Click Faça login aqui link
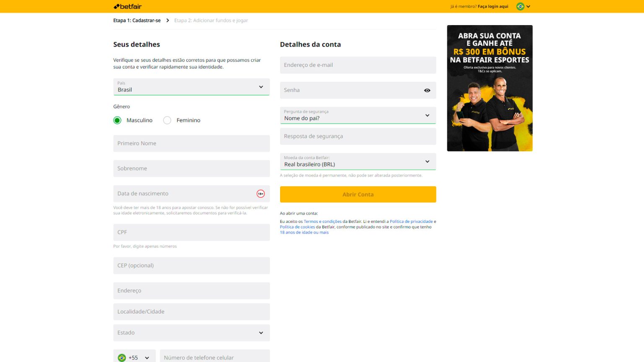This screenshot has height=362, width=644. (x=493, y=6)
